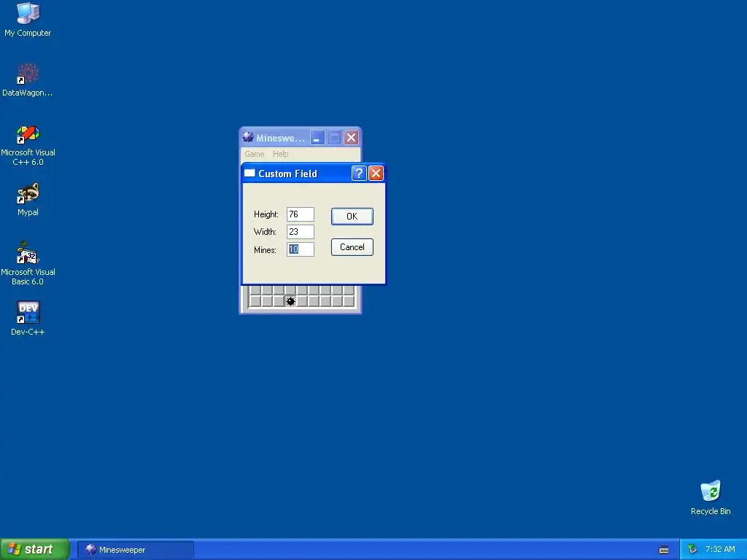747x560 pixels.
Task: Click the network tray icon near clock
Action: click(692, 550)
